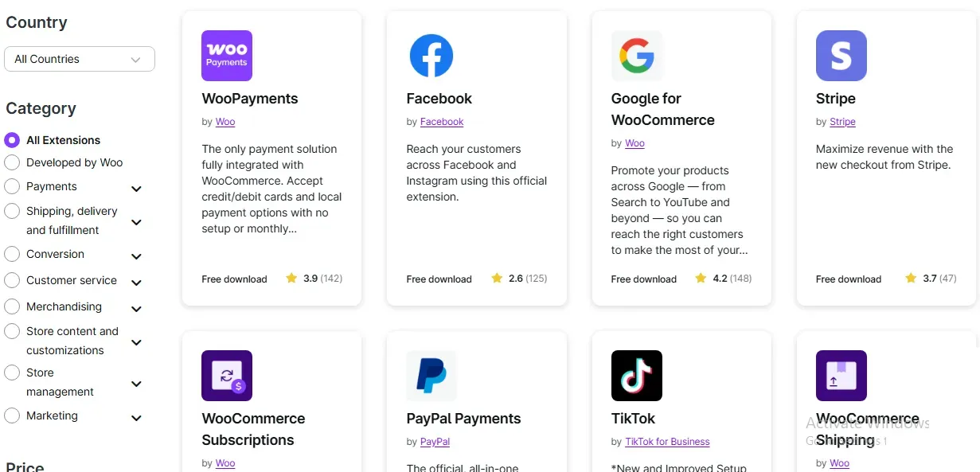Open the Stripe extension via its logo
Image resolution: width=980 pixels, height=472 pixels.
pyautogui.click(x=841, y=55)
